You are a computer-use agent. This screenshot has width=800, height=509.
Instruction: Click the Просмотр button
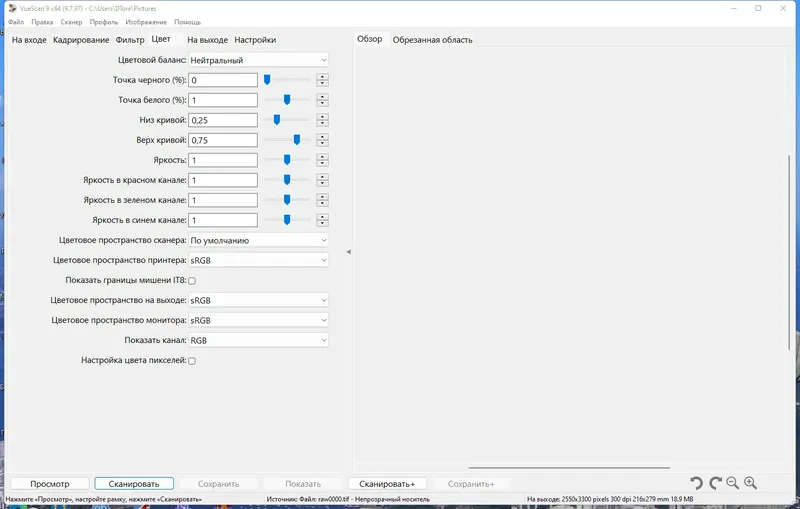pyautogui.click(x=49, y=483)
